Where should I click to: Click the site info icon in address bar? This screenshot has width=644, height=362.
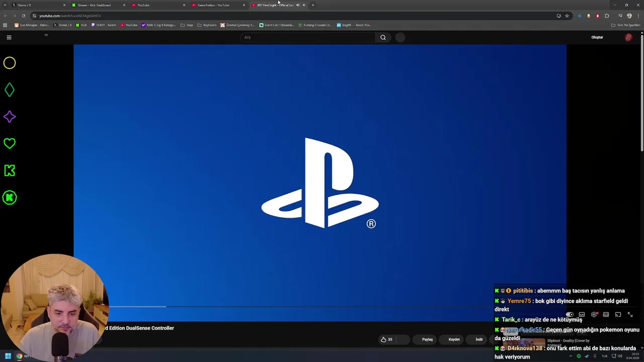(x=34, y=16)
